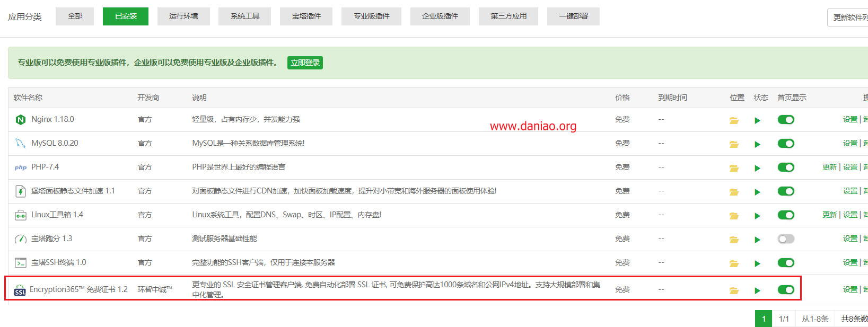868x327 pixels.
Task: Open 设置 for 宝塔跑分 1.3
Action: 850,239
